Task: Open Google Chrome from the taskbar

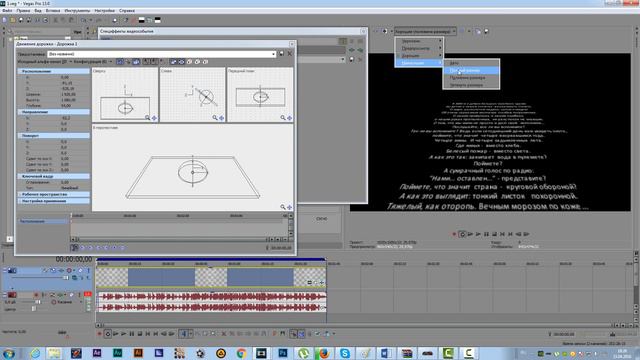Action: click(x=241, y=353)
